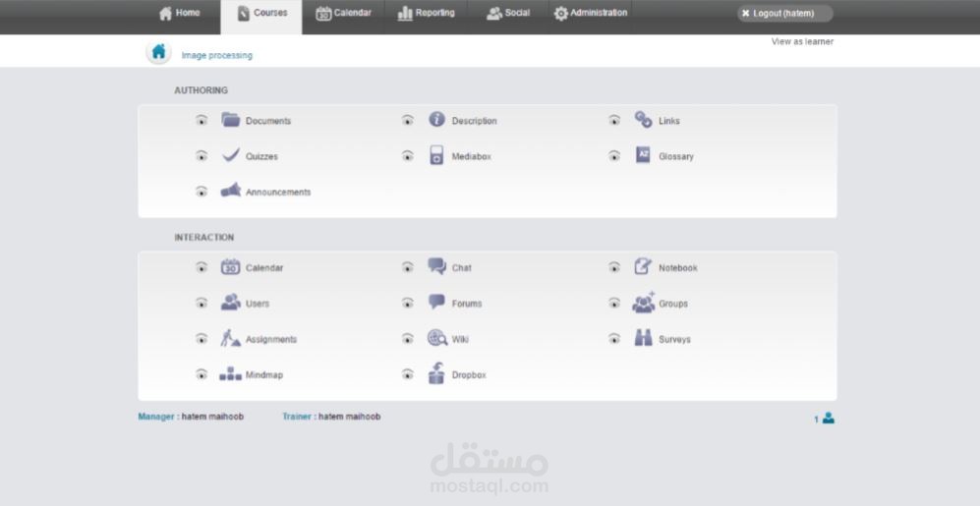Go to the Home tab
This screenshot has width=980, height=506.
coord(179,13)
